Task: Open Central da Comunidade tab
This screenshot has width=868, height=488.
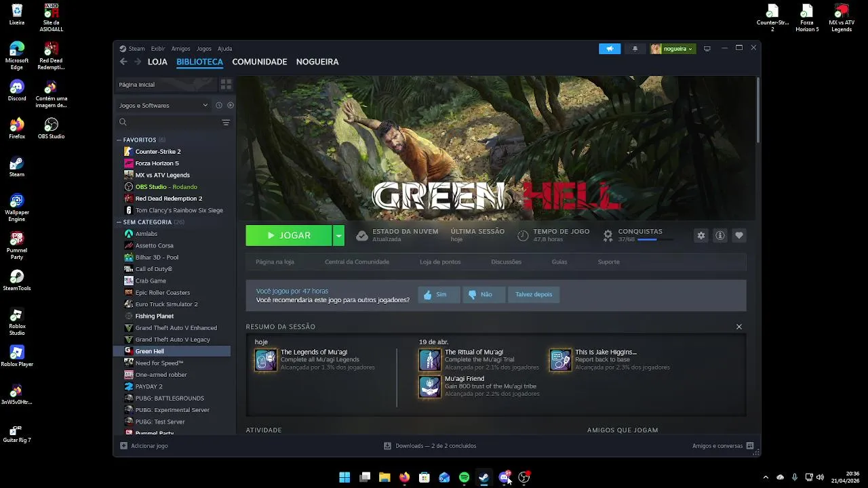Action: pyautogui.click(x=357, y=262)
